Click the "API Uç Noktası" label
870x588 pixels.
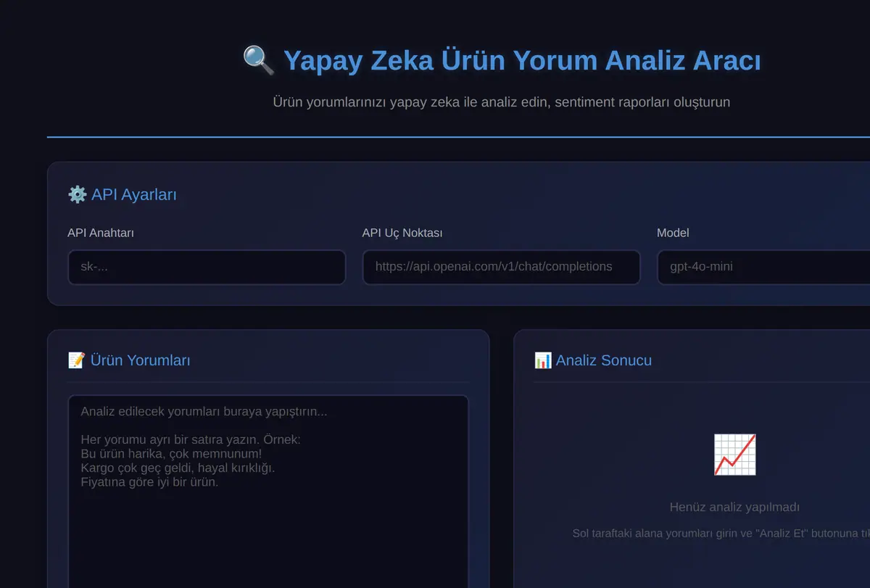(x=402, y=233)
